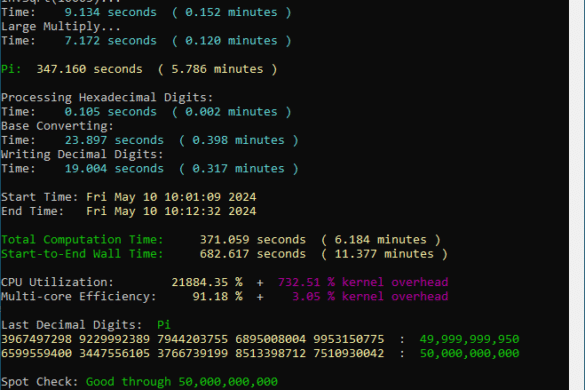This screenshot has width=585, height=390.
Task: Click the terminal vertical scrollbar track
Action: pos(576,195)
